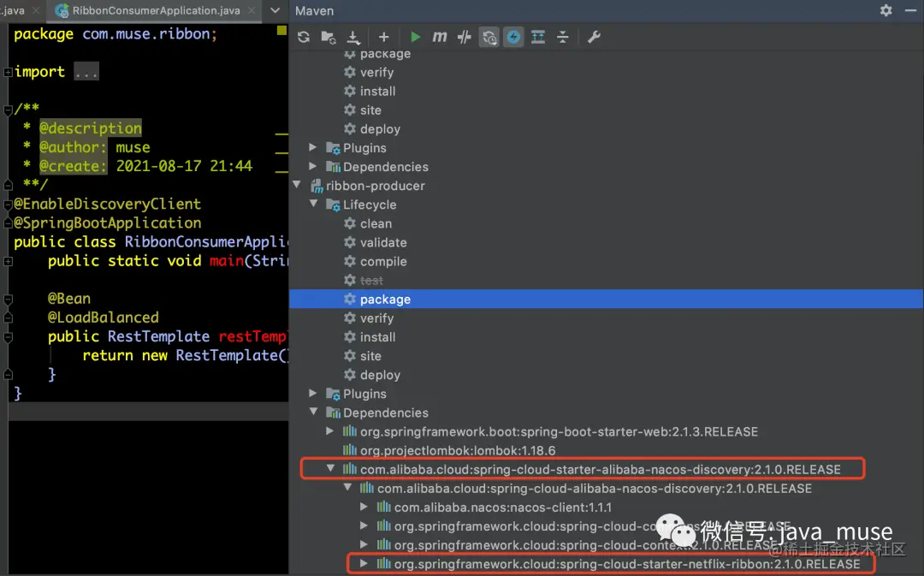Click @LoadBalanced annotation in code
The height and width of the screenshot is (576, 924).
coord(104,318)
